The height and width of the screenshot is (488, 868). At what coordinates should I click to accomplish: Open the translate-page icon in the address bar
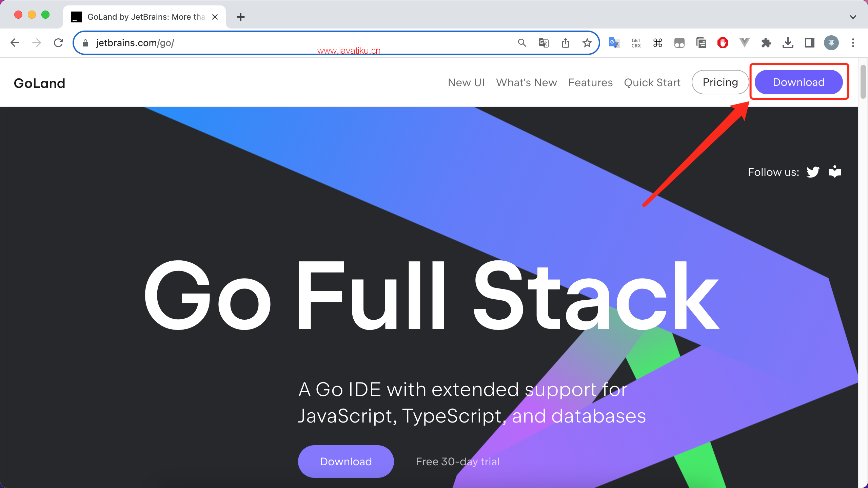[x=544, y=43]
